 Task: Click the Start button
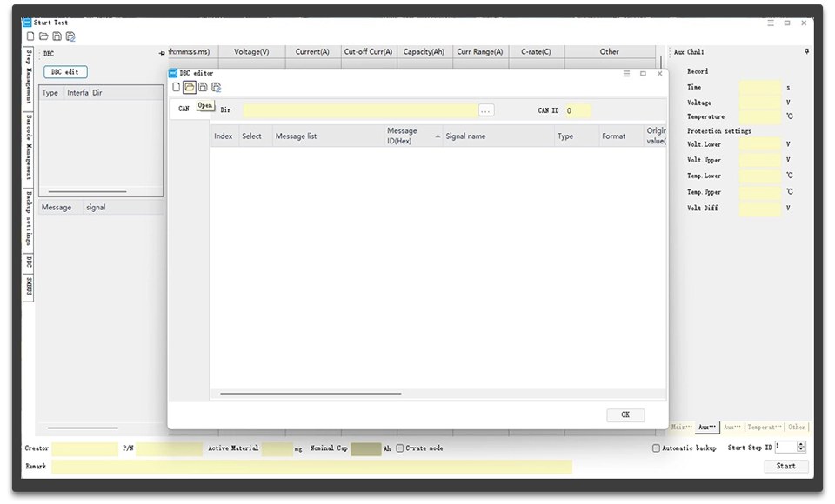(x=786, y=466)
